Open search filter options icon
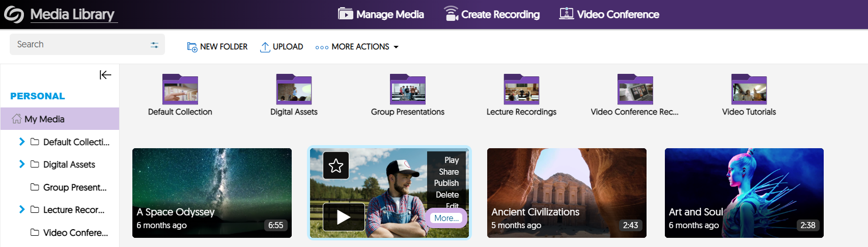868x247 pixels. click(154, 45)
